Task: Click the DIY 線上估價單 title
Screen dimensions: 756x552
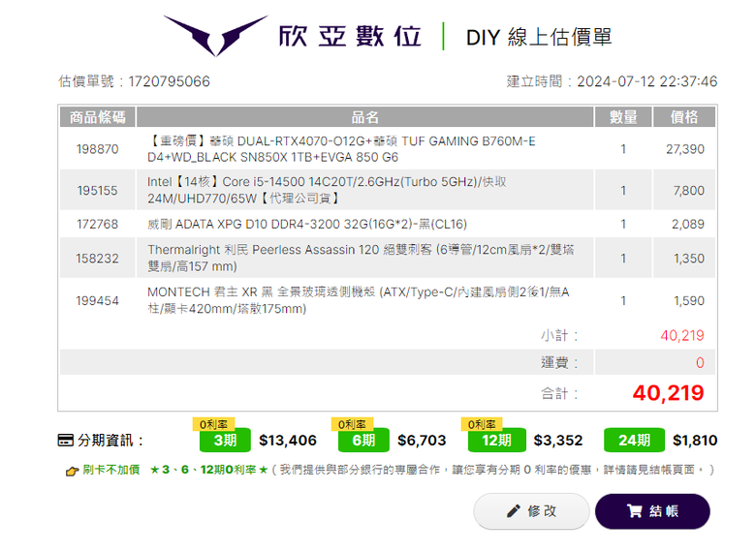Action: pos(539,37)
